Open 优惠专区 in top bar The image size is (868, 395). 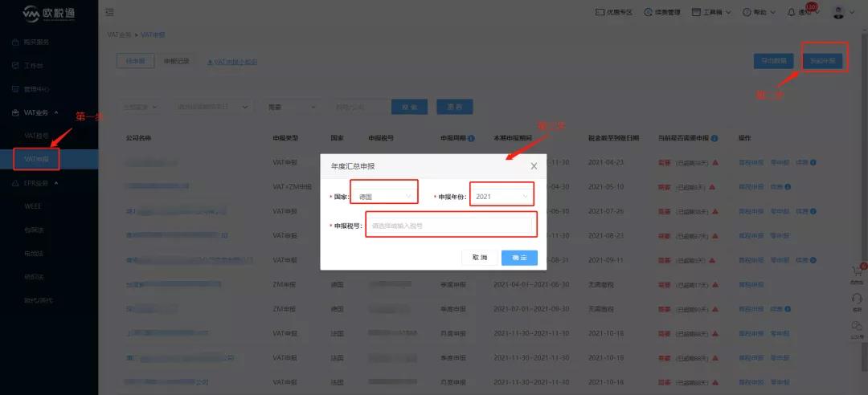(x=614, y=12)
